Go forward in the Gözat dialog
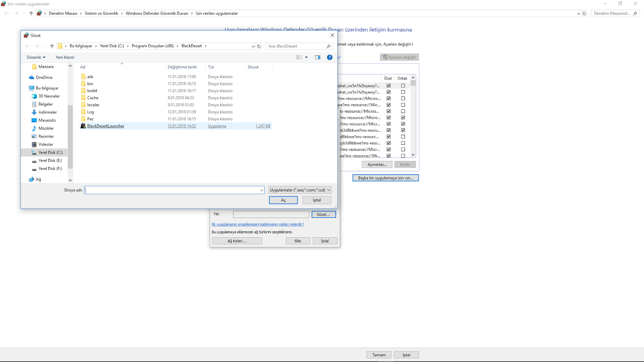 tap(37, 46)
